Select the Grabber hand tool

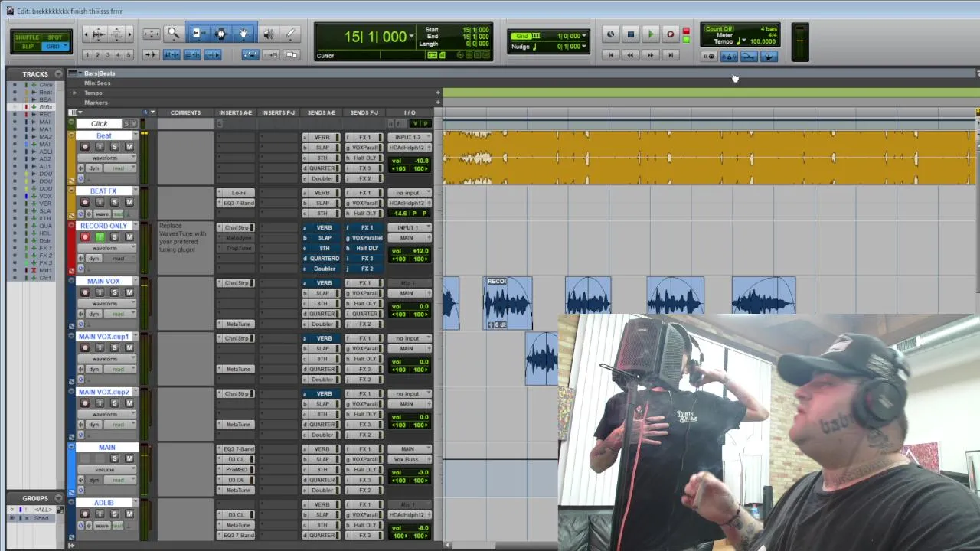pos(243,34)
